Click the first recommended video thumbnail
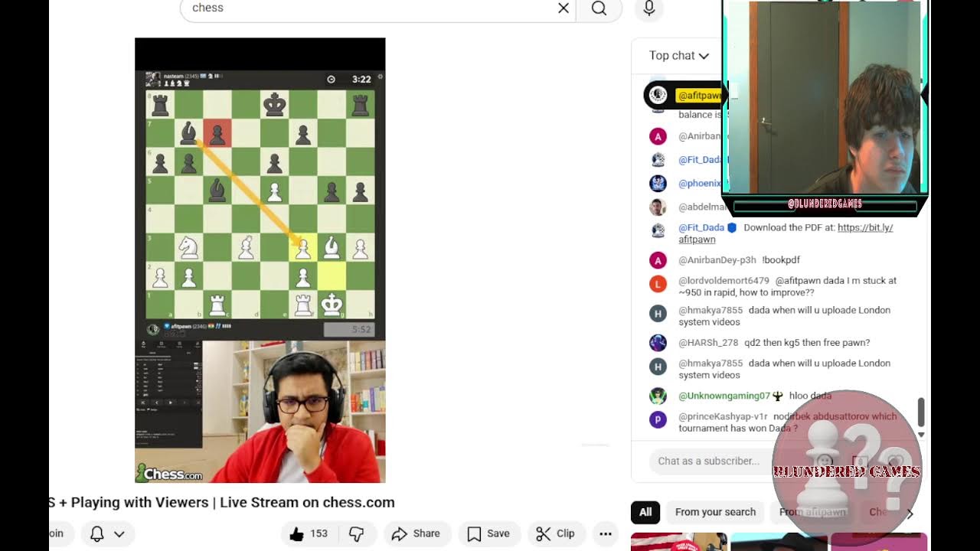 [x=678, y=542]
